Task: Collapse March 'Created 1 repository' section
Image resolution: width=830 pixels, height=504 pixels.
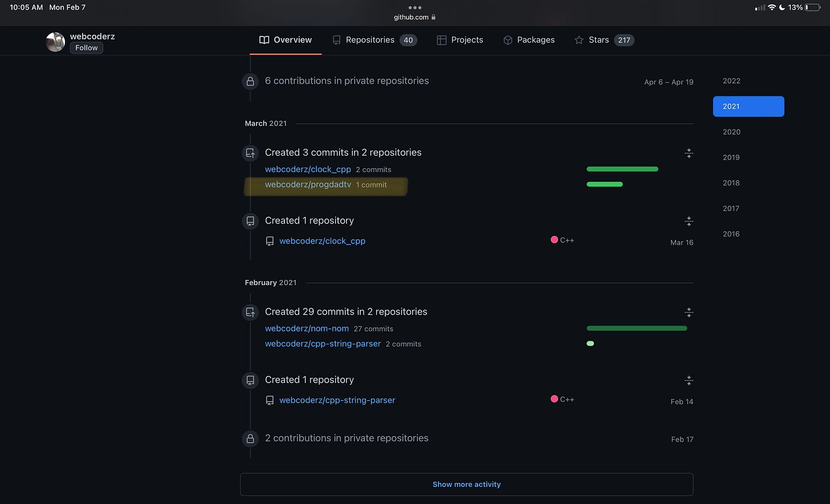Action: (689, 221)
